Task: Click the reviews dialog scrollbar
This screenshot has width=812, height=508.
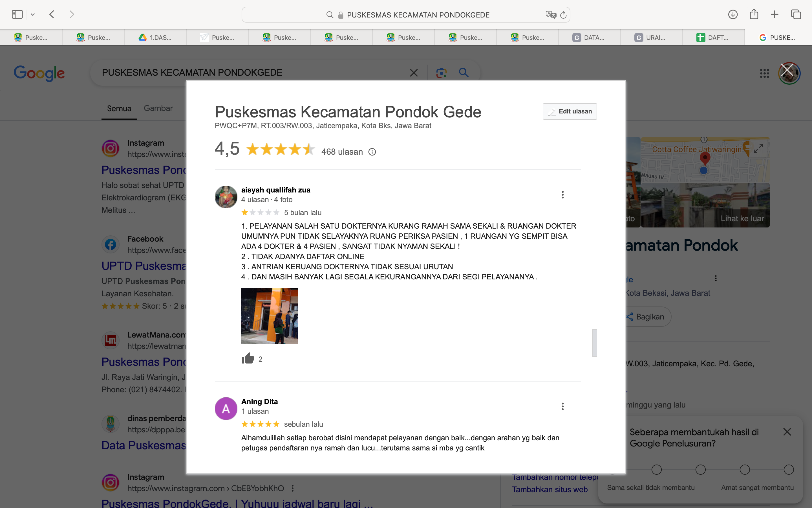Action: click(x=595, y=343)
